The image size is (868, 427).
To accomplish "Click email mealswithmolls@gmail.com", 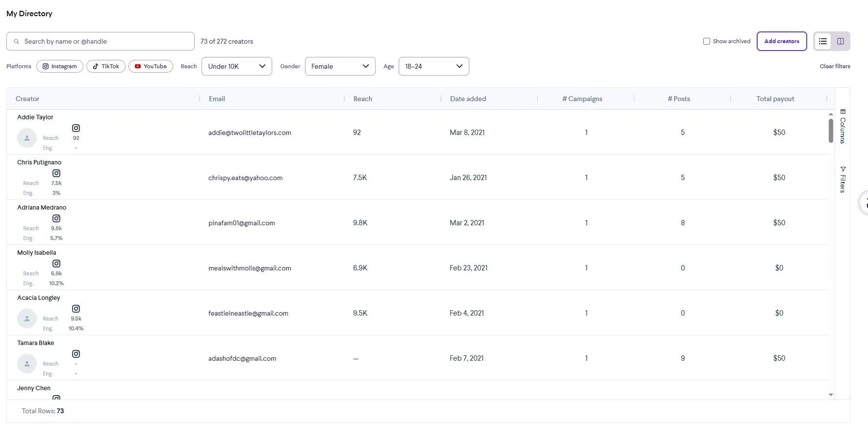I will click(250, 268).
